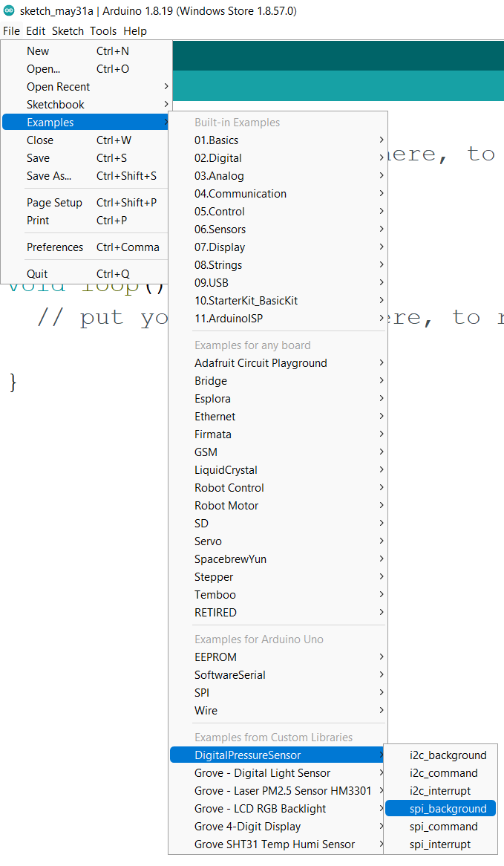
Task: Choose Save As... in the File menu
Action: coord(87,175)
